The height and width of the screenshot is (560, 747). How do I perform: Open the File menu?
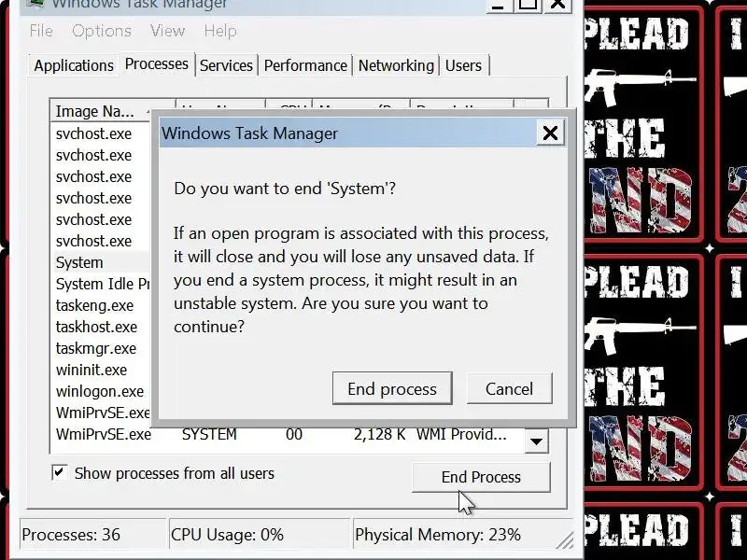pos(41,31)
